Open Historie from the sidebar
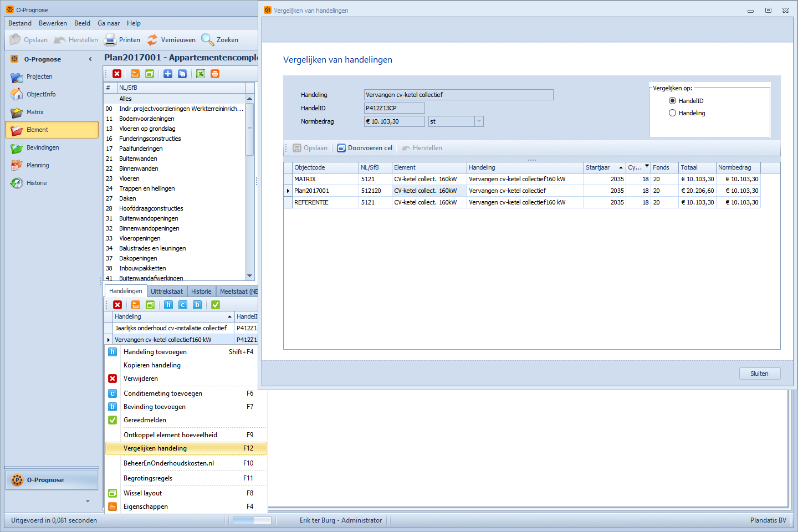Image resolution: width=798 pixels, height=532 pixels. (x=37, y=183)
